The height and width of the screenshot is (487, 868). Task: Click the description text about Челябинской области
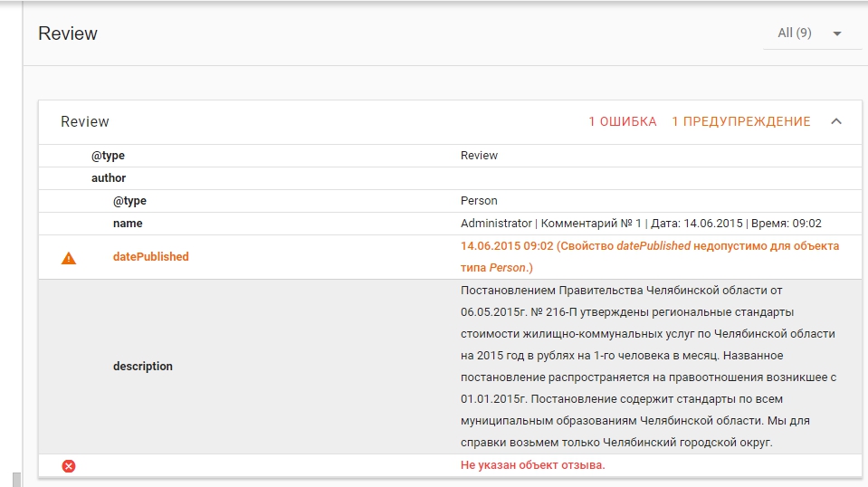(x=647, y=366)
